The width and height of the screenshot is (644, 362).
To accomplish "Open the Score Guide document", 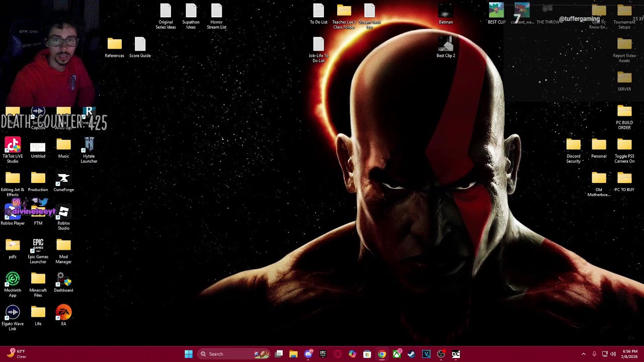I will (140, 48).
